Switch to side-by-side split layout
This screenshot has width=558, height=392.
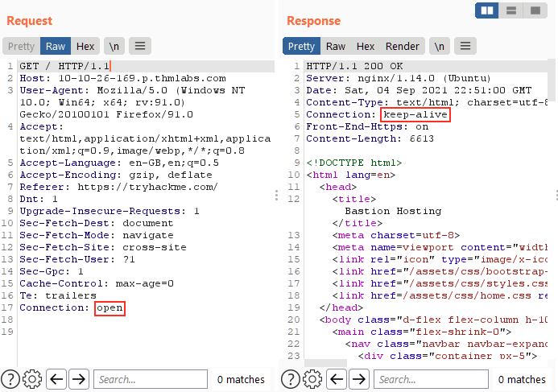[486, 10]
